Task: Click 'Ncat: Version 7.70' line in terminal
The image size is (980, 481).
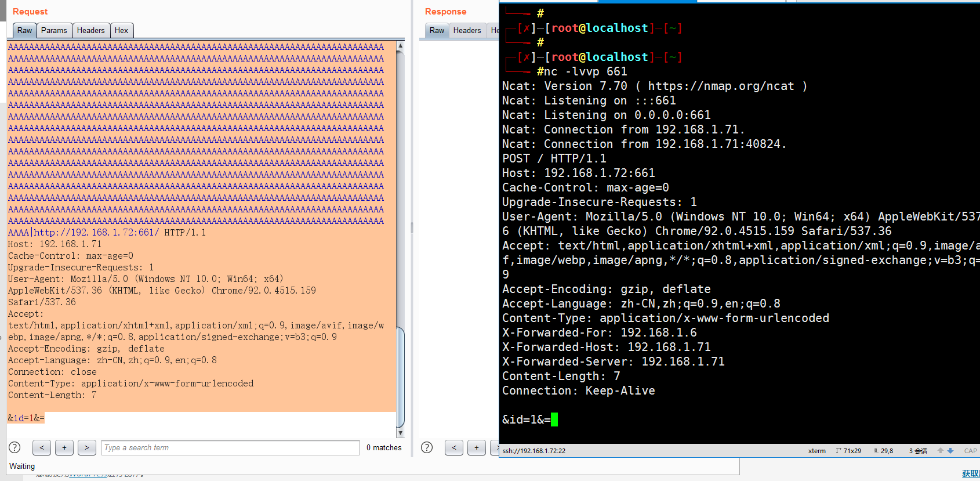Action: pos(655,86)
